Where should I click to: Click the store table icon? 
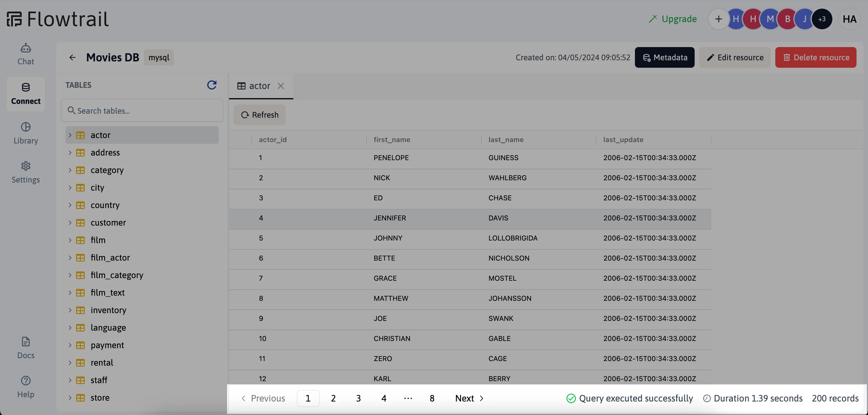[80, 398]
